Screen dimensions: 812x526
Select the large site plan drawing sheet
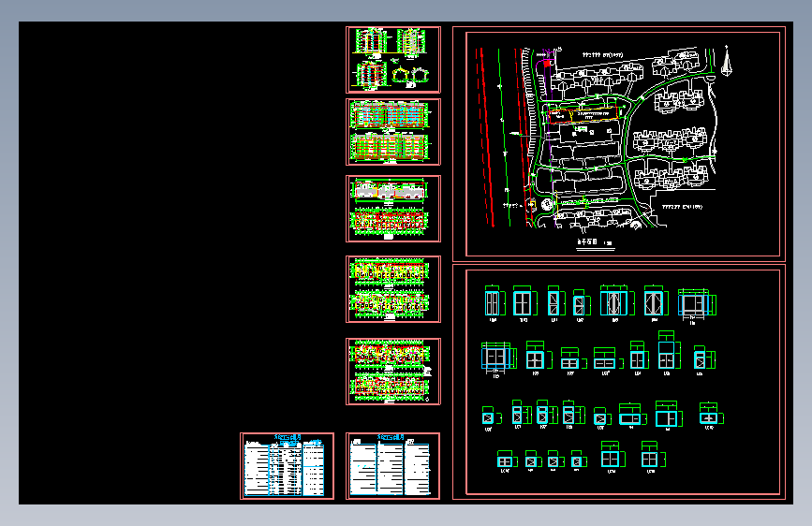[619, 144]
